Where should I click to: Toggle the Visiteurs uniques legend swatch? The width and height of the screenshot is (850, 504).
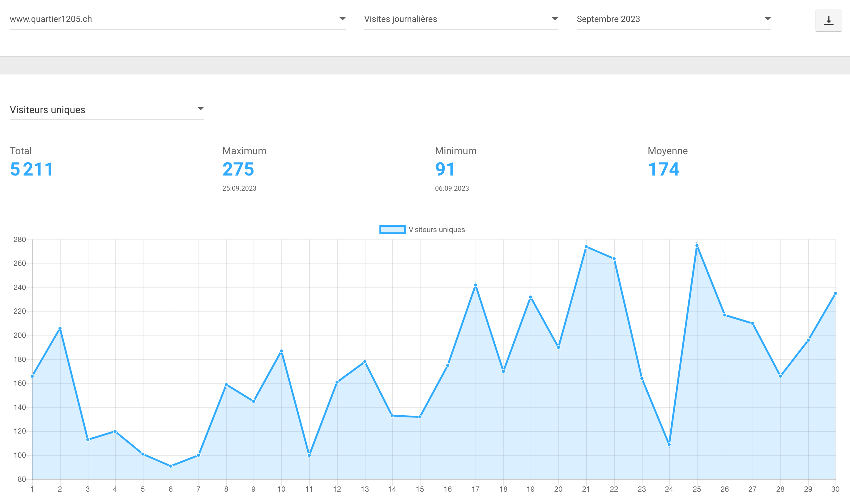coord(392,230)
